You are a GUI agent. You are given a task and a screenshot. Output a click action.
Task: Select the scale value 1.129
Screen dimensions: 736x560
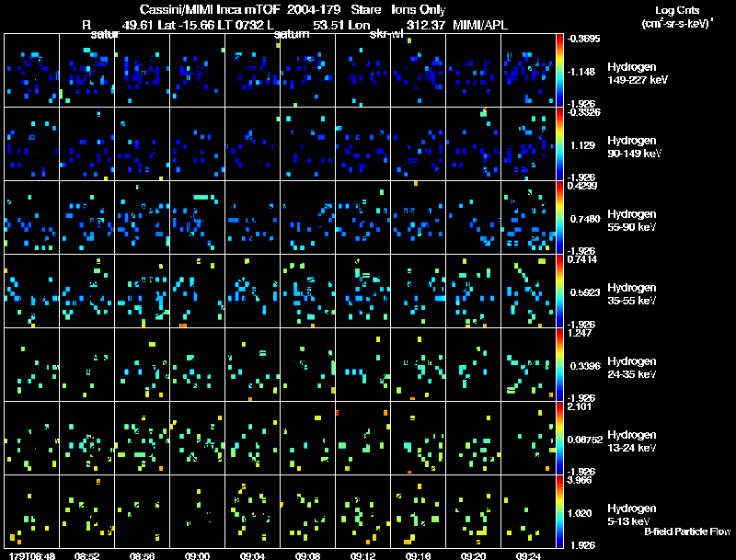click(583, 145)
